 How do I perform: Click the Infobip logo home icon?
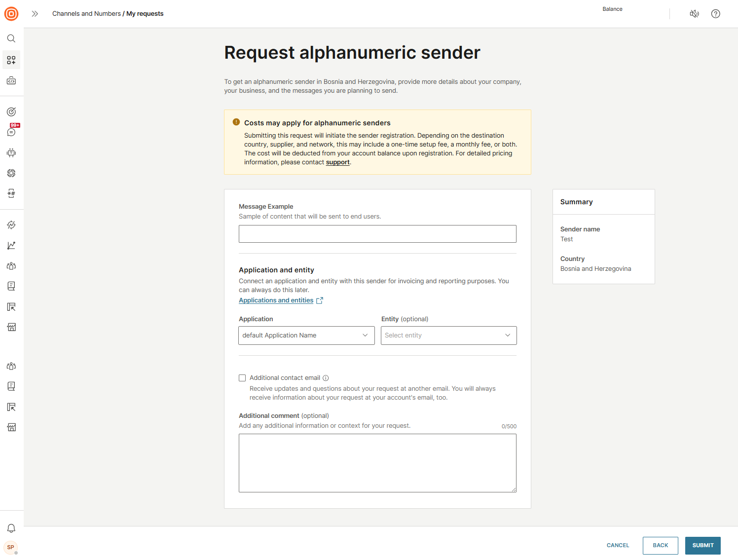pyautogui.click(x=11, y=14)
